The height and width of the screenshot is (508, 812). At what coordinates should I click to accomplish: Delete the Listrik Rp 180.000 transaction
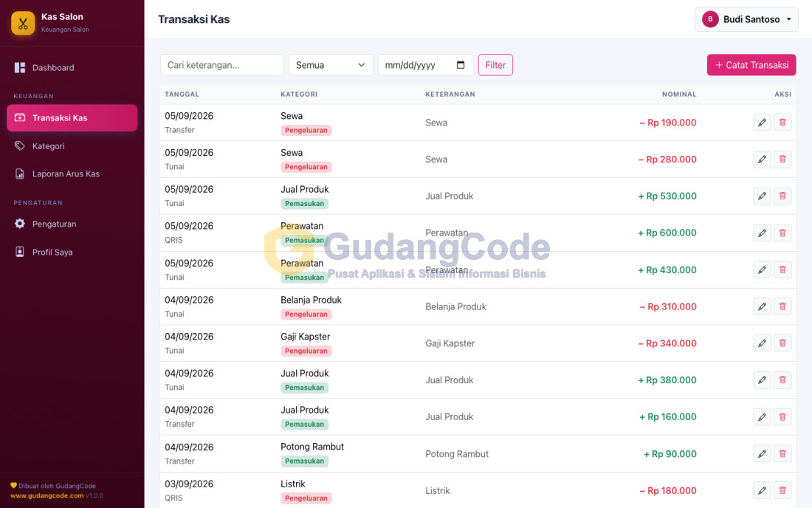pos(782,490)
